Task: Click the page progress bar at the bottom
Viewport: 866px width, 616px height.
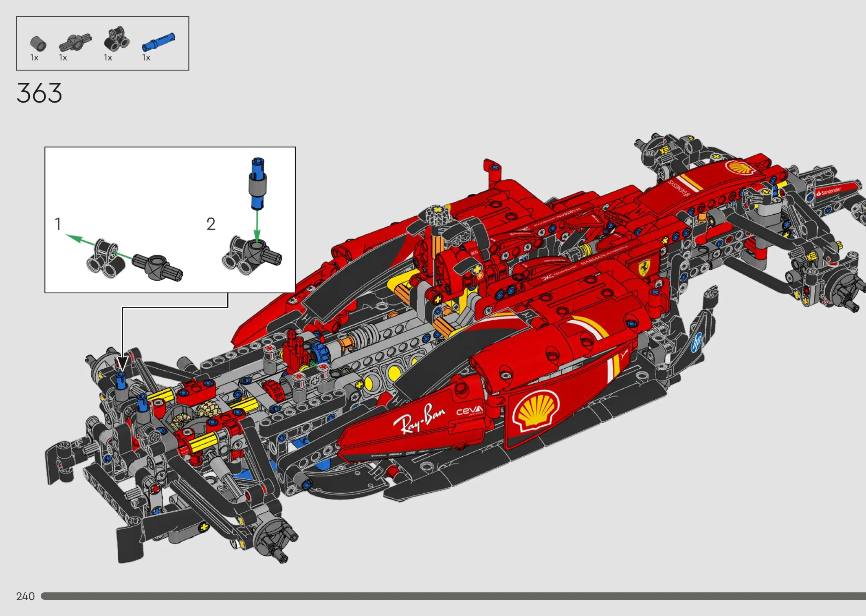Action: pyautogui.click(x=453, y=596)
